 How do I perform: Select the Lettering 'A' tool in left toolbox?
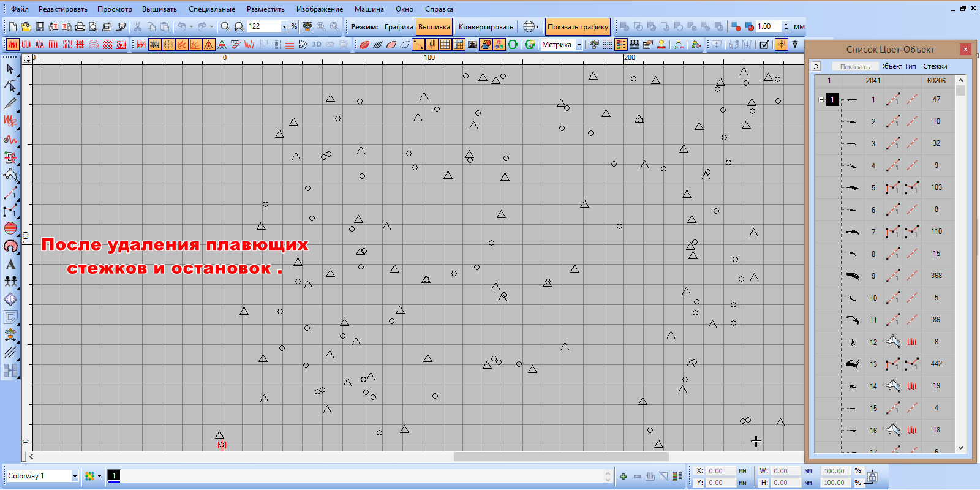point(10,265)
